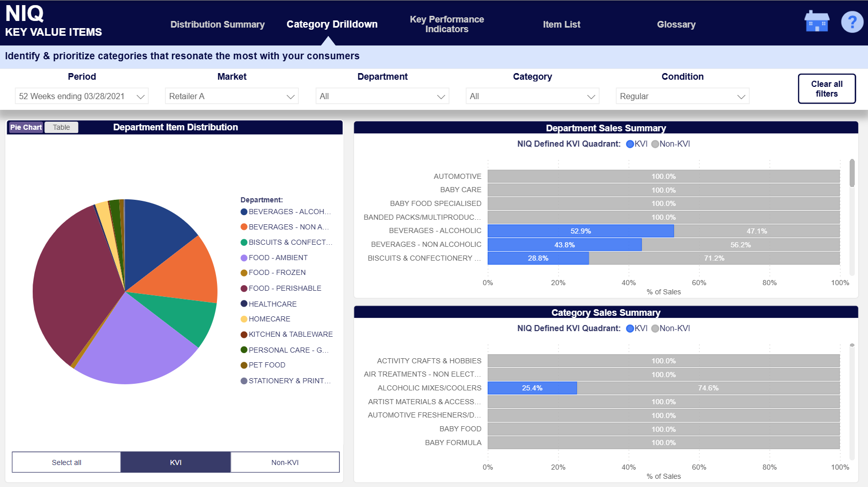Click the NIQ Key Value Items logo
The height and width of the screenshot is (487, 868).
click(x=53, y=21)
